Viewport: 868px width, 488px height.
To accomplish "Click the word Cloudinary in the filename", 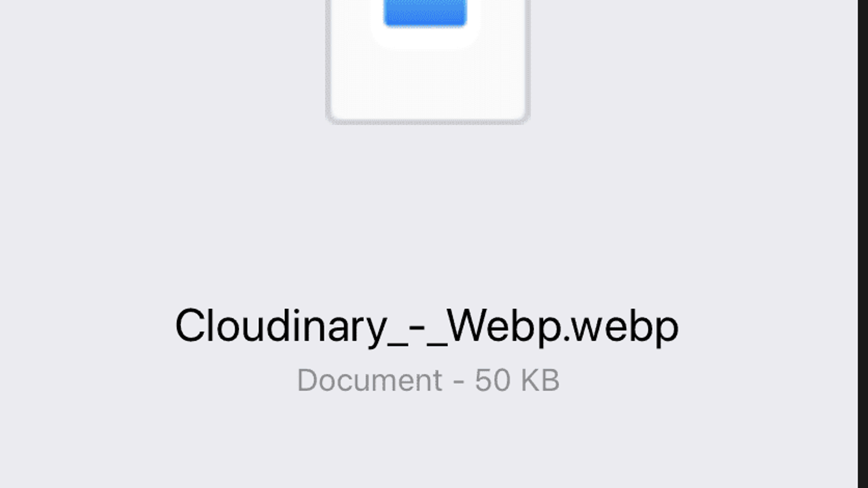I will click(x=281, y=327).
